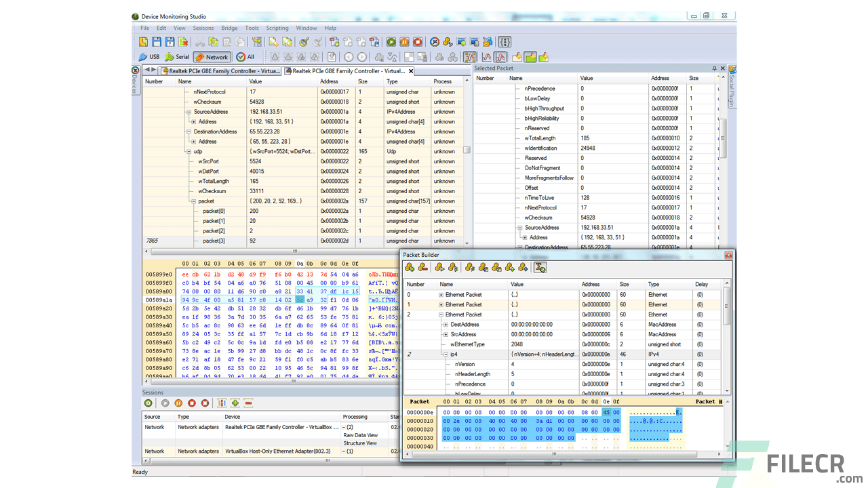This screenshot has width=868, height=488.
Task: Add a session with the green plus icon
Action: pyautogui.click(x=235, y=403)
